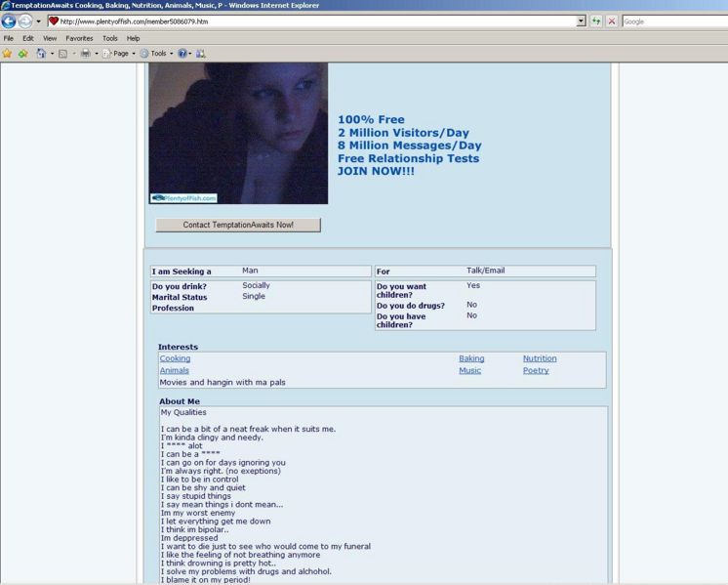This screenshot has height=585, width=728.
Task: Open the View menu
Action: tap(50, 38)
